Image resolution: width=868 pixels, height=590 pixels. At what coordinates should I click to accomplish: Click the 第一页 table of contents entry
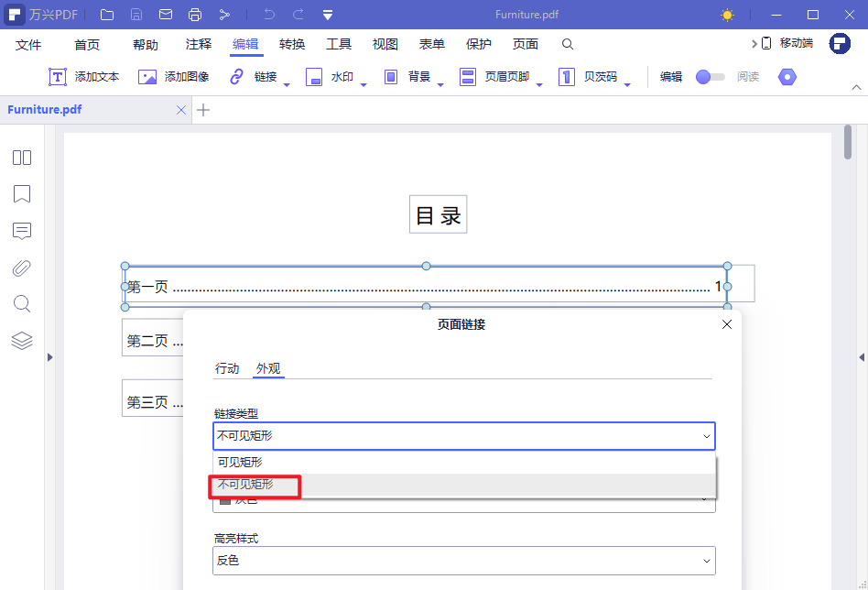point(146,287)
